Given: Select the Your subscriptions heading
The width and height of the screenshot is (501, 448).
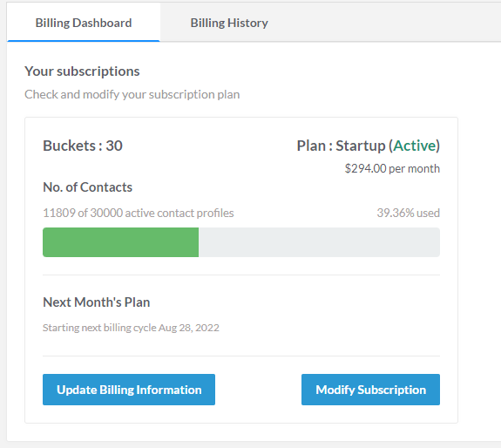Looking at the screenshot, I should [82, 71].
